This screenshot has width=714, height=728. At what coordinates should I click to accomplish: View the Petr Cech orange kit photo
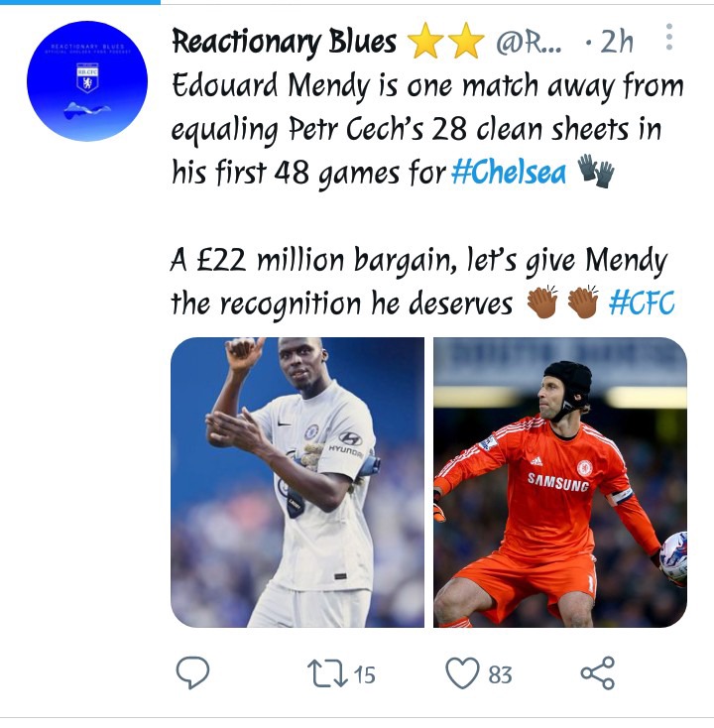560,482
